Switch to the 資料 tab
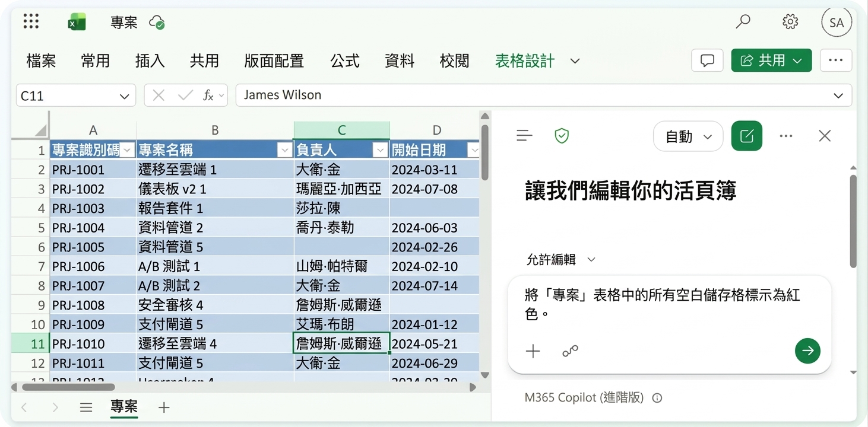Image resolution: width=868 pixels, height=427 pixels. coord(400,60)
